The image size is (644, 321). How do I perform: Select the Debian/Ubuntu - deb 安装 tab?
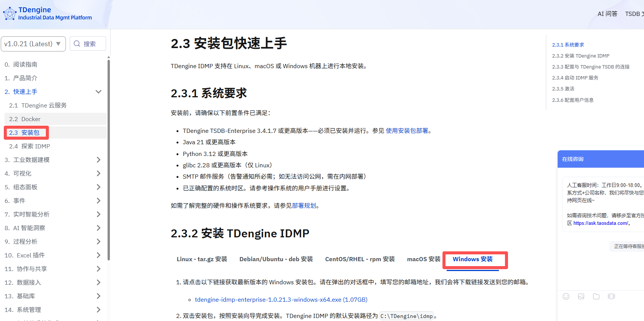[x=276, y=259]
